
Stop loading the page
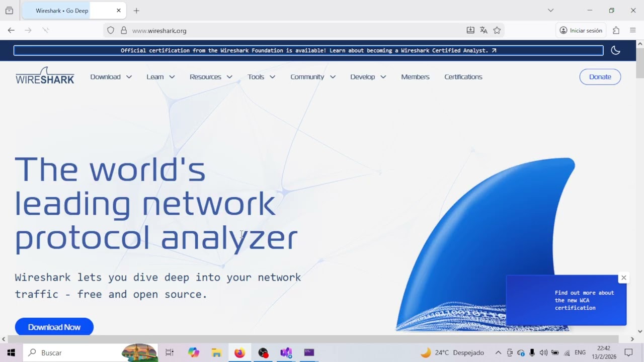click(45, 30)
